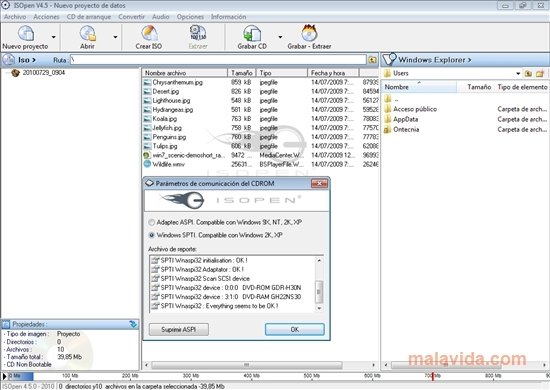Click the Windows Explorer magnifier icon
The image size is (550, 390).
tap(389, 60)
